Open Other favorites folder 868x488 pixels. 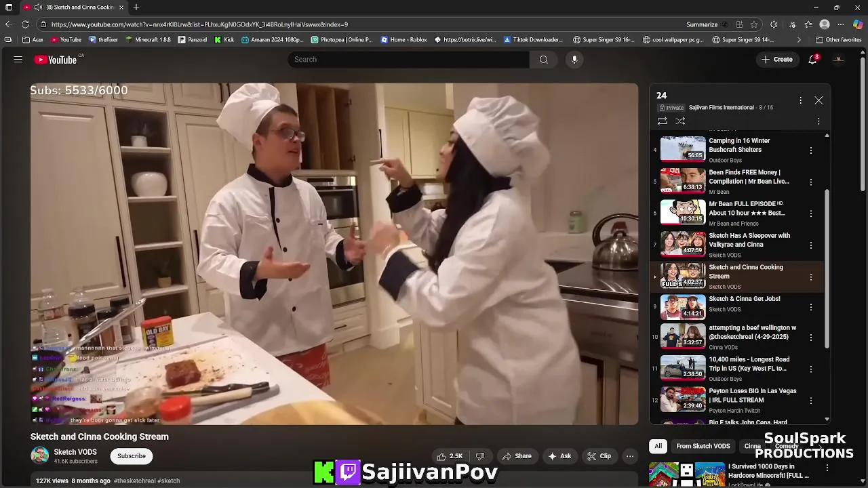[x=838, y=40]
